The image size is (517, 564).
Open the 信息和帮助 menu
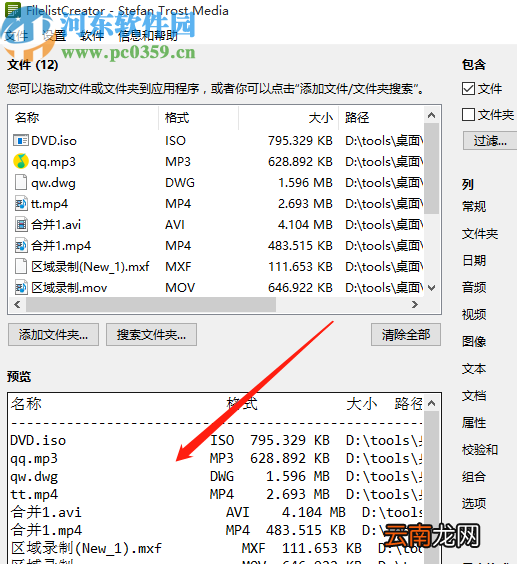(x=148, y=36)
